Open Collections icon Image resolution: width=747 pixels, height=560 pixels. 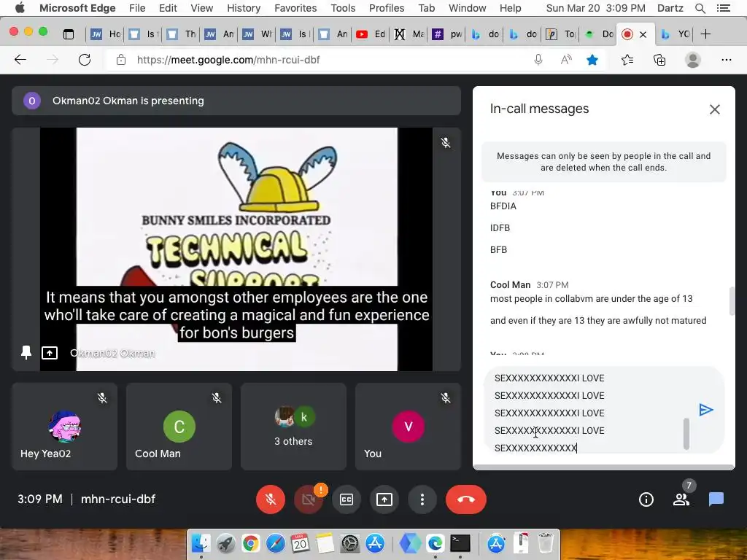(x=659, y=60)
